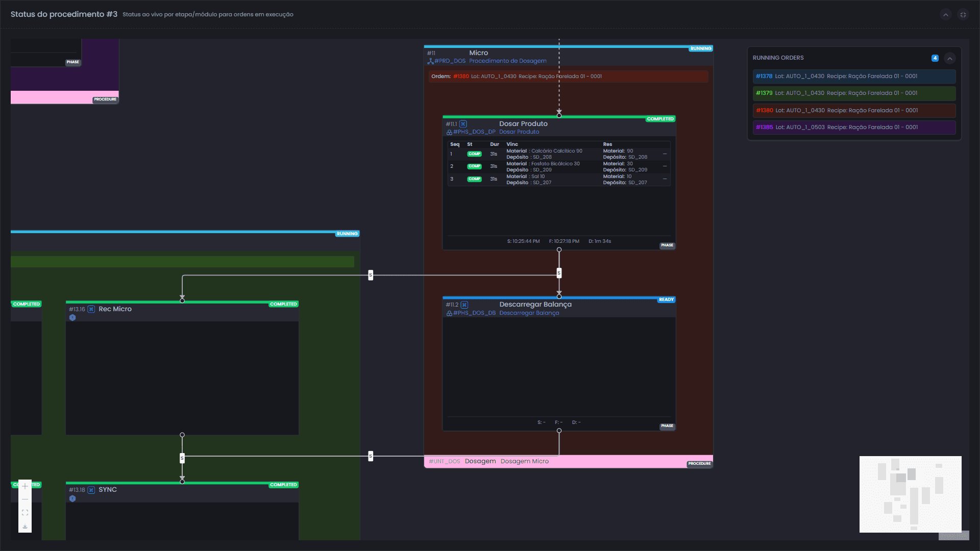Click the running orders count badge 4

(935, 58)
